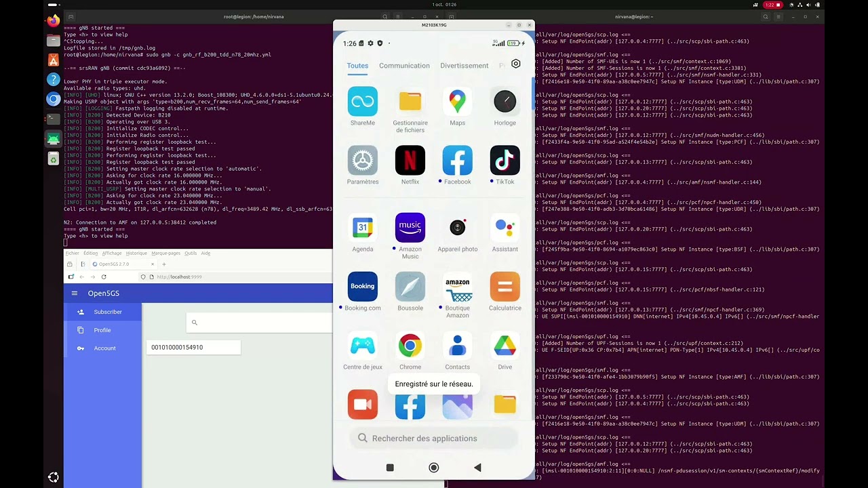Open the Centre de jeux app
The height and width of the screenshot is (488, 868).
pyautogui.click(x=363, y=346)
